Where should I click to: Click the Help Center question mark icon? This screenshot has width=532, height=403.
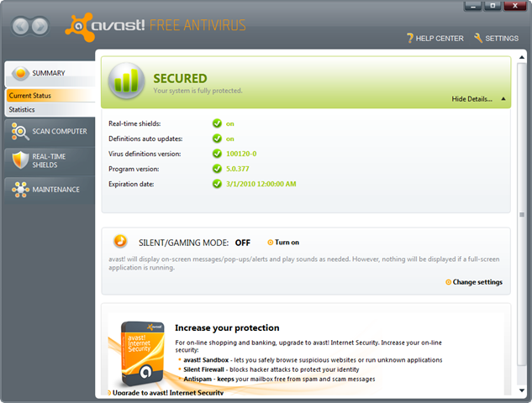click(410, 38)
